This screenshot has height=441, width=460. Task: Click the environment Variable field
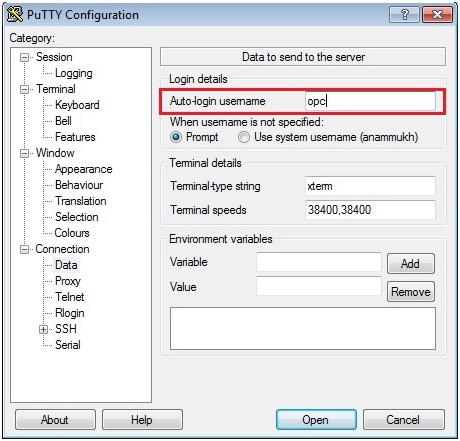pos(319,262)
